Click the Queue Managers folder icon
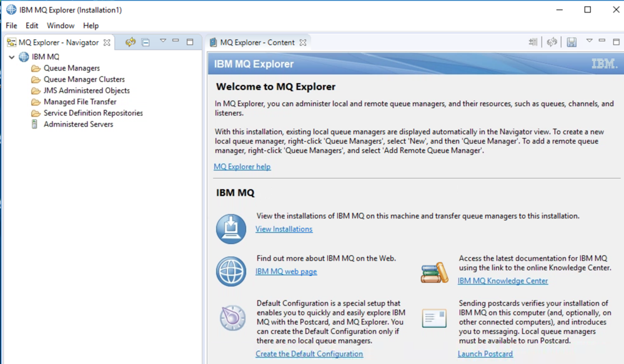Viewport: 624px width, 364px height. click(36, 69)
